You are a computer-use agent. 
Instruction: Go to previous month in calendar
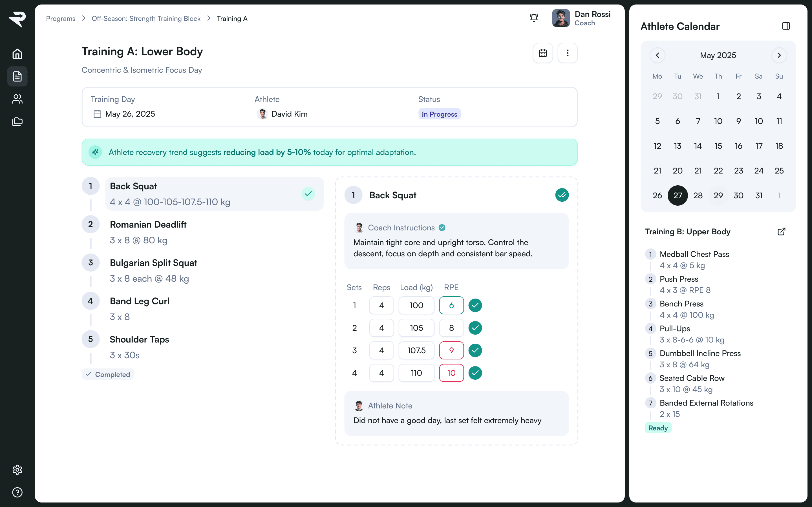pos(657,55)
